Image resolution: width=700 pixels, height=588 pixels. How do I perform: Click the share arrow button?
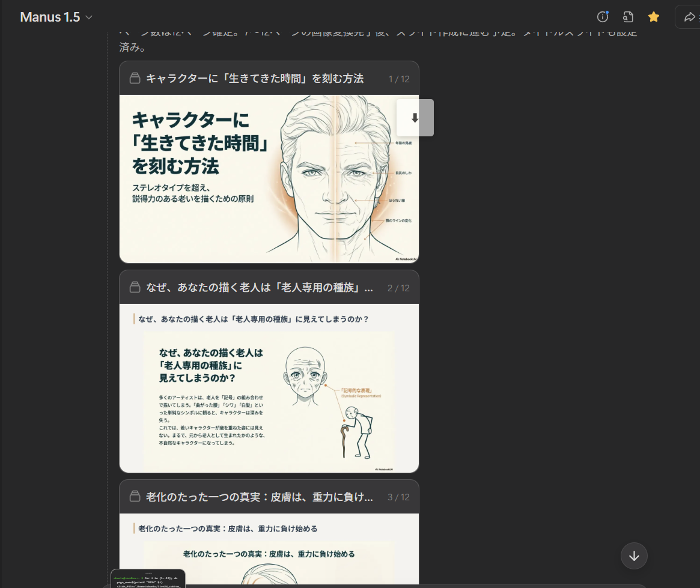click(x=689, y=17)
